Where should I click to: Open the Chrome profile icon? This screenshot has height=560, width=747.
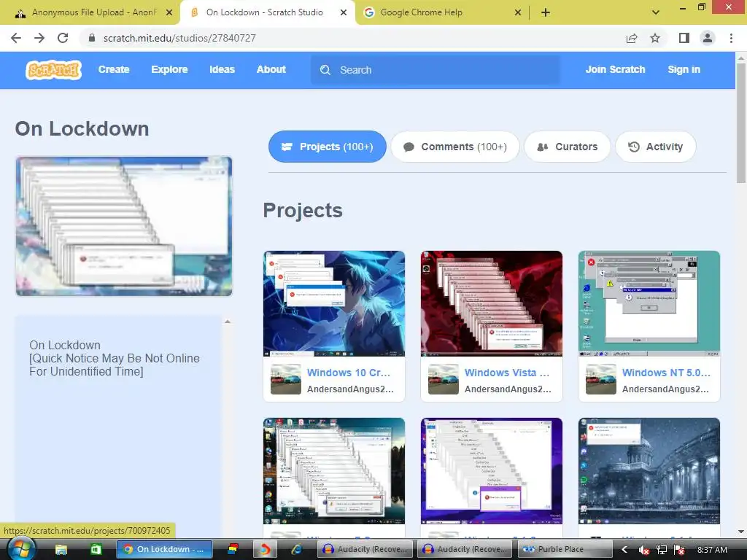708,38
